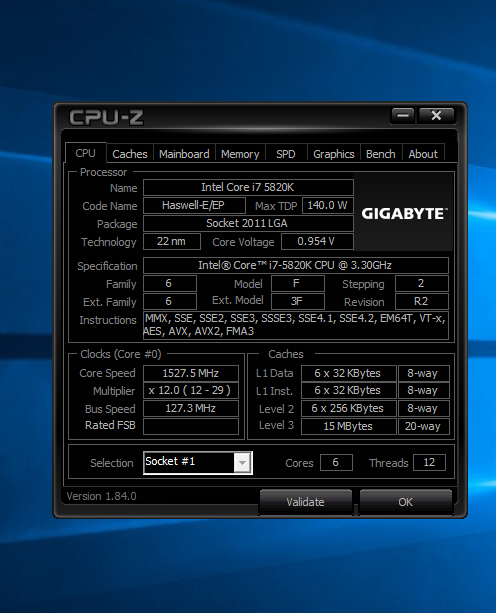Click the Family value 6
This screenshot has height=613, width=496.
pyautogui.click(x=170, y=283)
